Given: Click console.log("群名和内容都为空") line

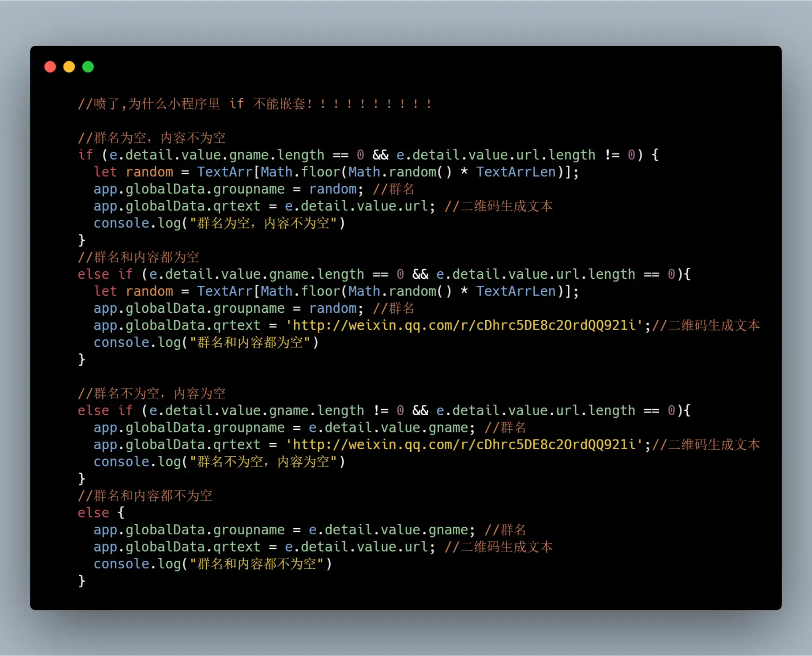Looking at the screenshot, I should click(206, 343).
